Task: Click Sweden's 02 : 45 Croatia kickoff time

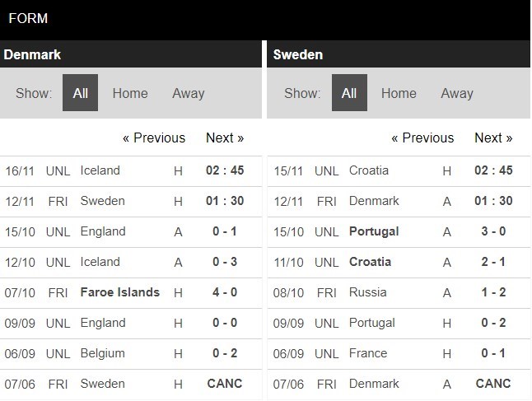Action: 494,170
